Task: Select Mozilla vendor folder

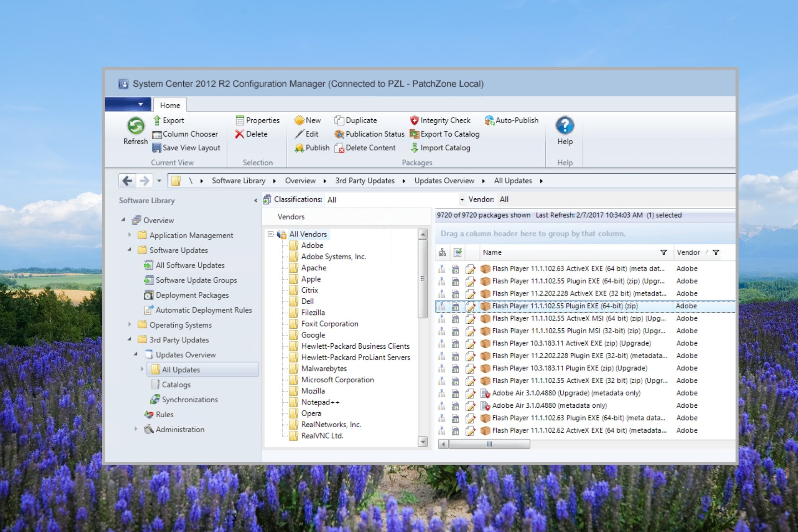Action: 307,391
